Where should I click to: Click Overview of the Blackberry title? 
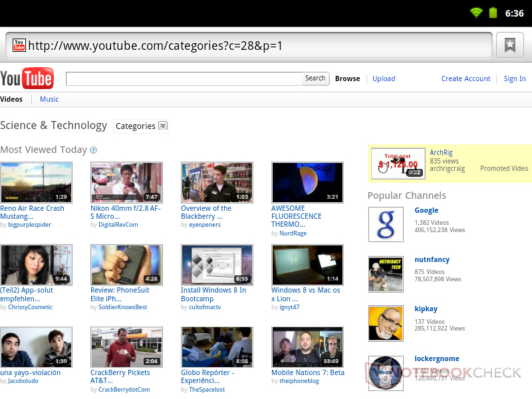point(206,212)
